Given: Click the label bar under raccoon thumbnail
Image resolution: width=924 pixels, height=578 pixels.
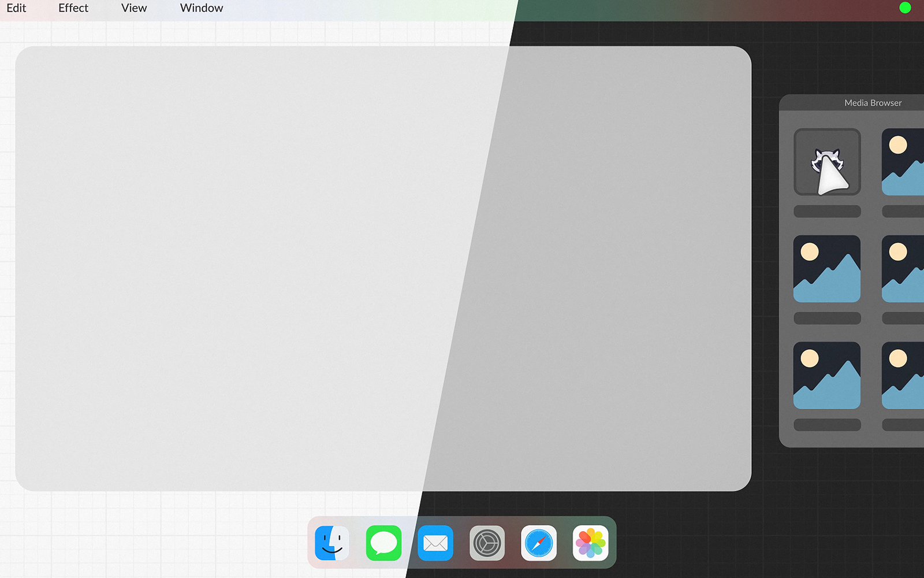Looking at the screenshot, I should [x=827, y=212].
